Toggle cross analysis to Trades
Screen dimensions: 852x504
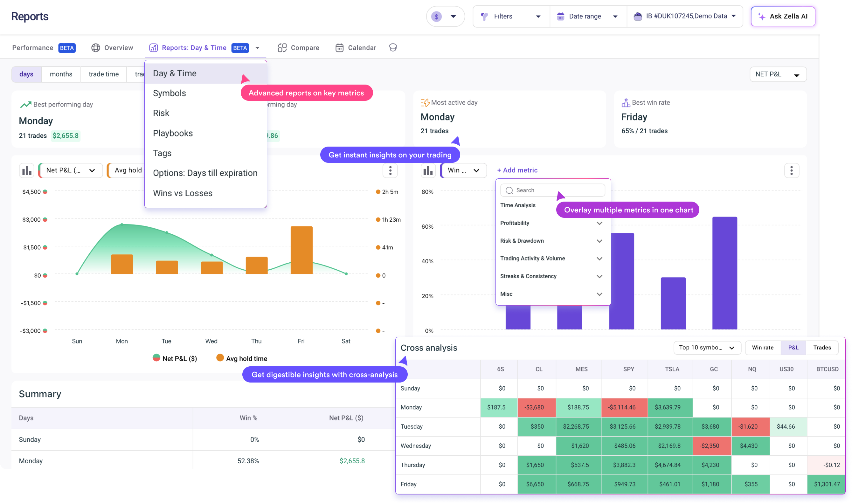click(822, 348)
